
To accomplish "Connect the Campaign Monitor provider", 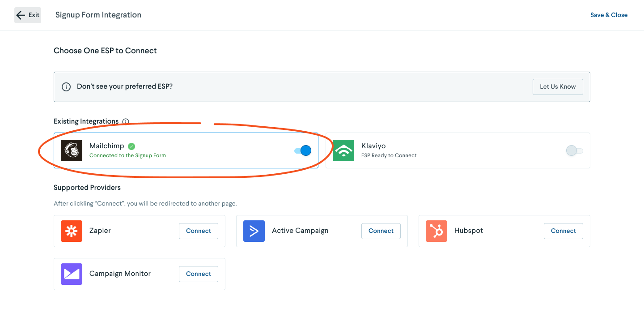I will coord(199,274).
